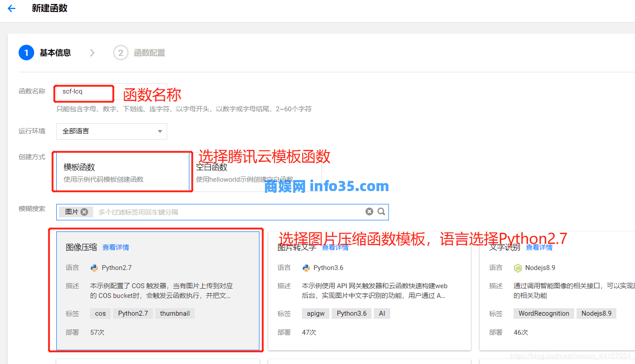The height and width of the screenshot is (364, 635).
Task: Click the Nodejs8.9 tag on 文字识别
Action: (596, 313)
